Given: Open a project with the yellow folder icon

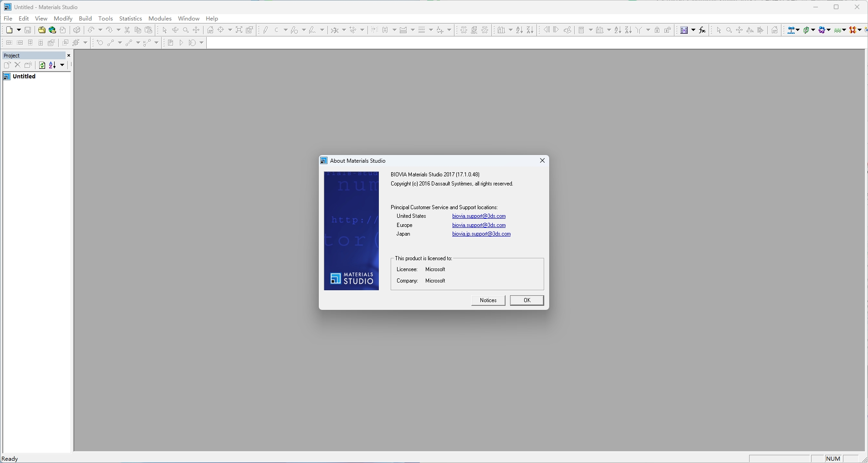Looking at the screenshot, I should click(41, 30).
